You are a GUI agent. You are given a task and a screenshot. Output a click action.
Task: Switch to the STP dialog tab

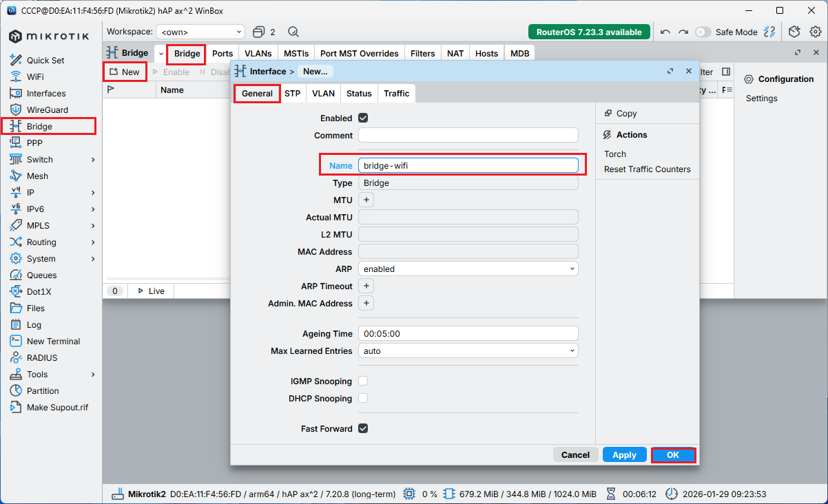(x=293, y=94)
